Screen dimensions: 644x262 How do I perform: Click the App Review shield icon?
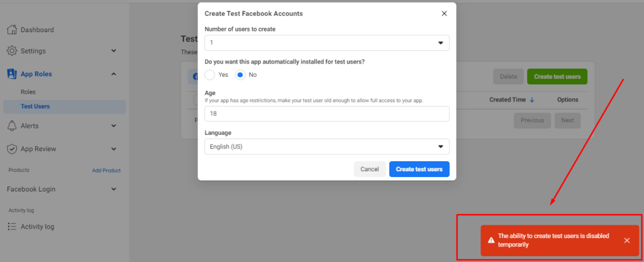(x=12, y=149)
